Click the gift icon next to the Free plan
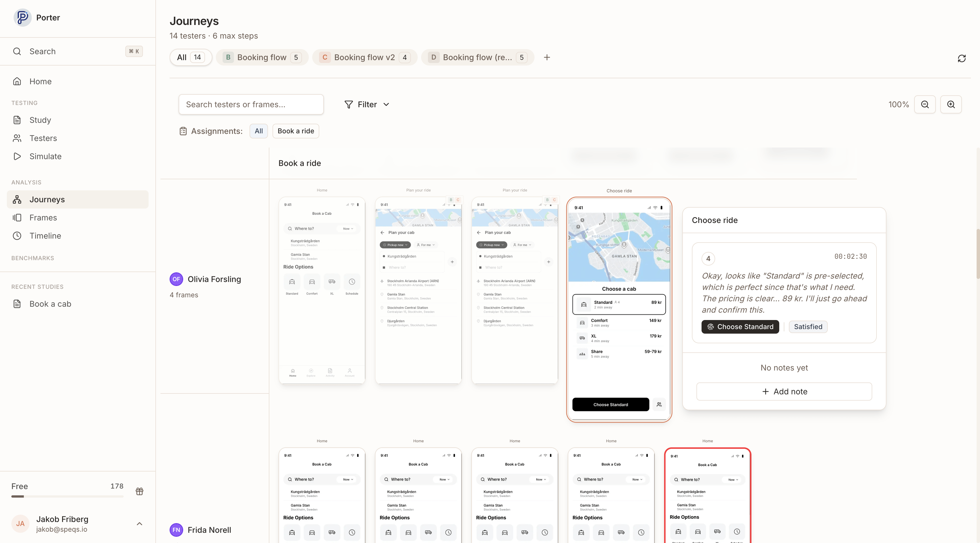 click(139, 491)
